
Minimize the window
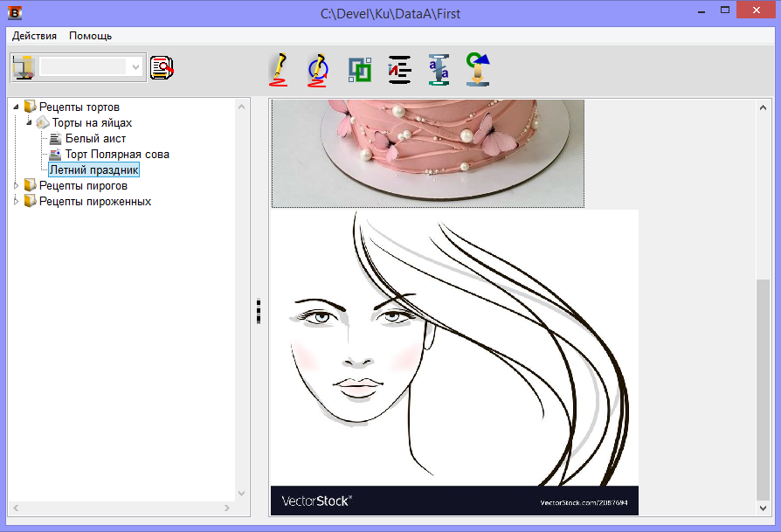coord(702,11)
